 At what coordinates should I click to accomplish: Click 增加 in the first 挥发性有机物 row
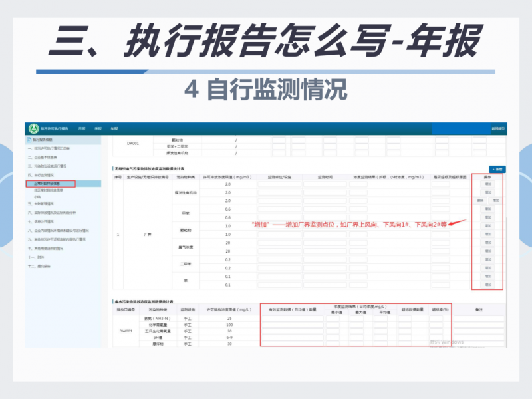click(x=488, y=184)
